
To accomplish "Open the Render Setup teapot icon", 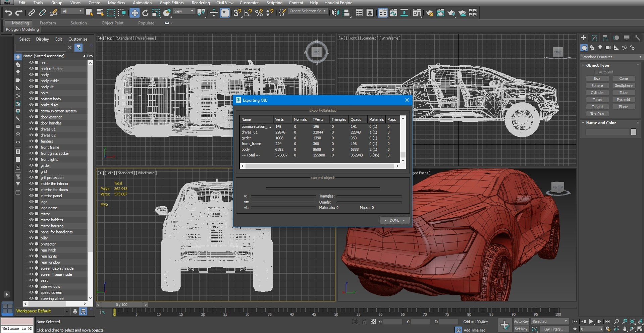I will pos(430,13).
